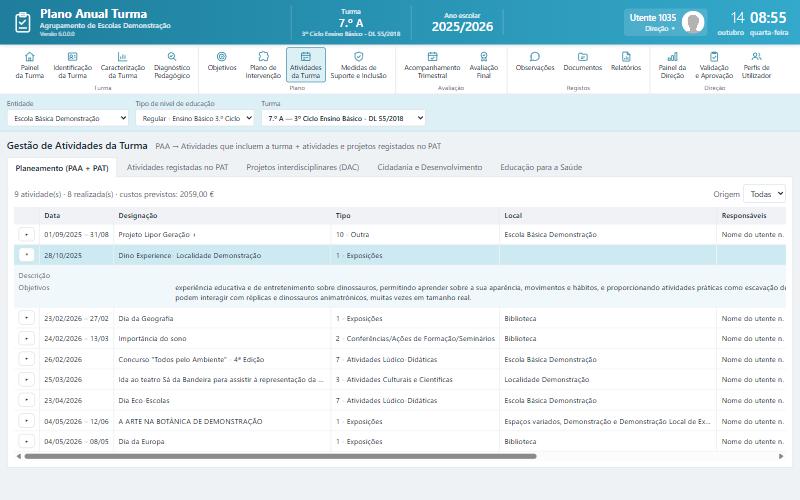The height and width of the screenshot is (500, 800).
Task: Open Diagnóstico Pedagógico
Action: pyautogui.click(x=172, y=65)
